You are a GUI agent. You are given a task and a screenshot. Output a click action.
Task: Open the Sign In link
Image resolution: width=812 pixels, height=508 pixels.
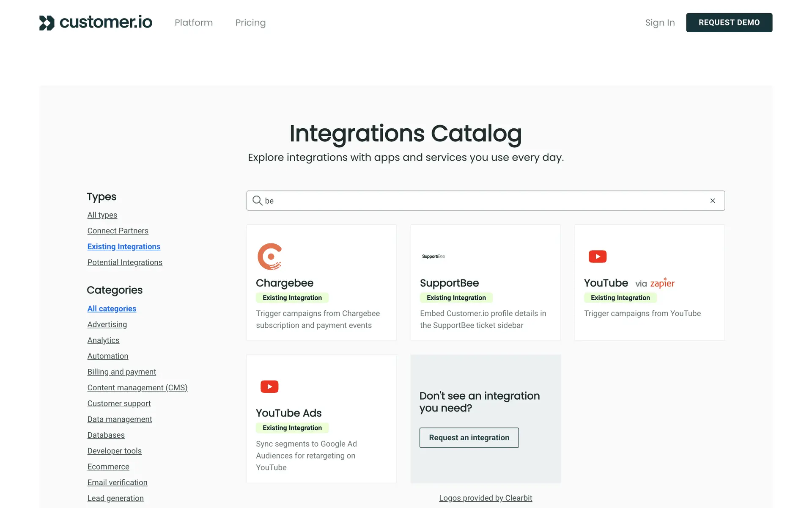tap(659, 23)
